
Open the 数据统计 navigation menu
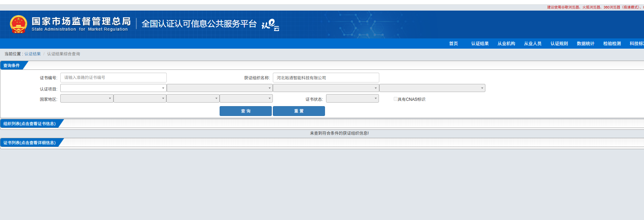(585, 44)
